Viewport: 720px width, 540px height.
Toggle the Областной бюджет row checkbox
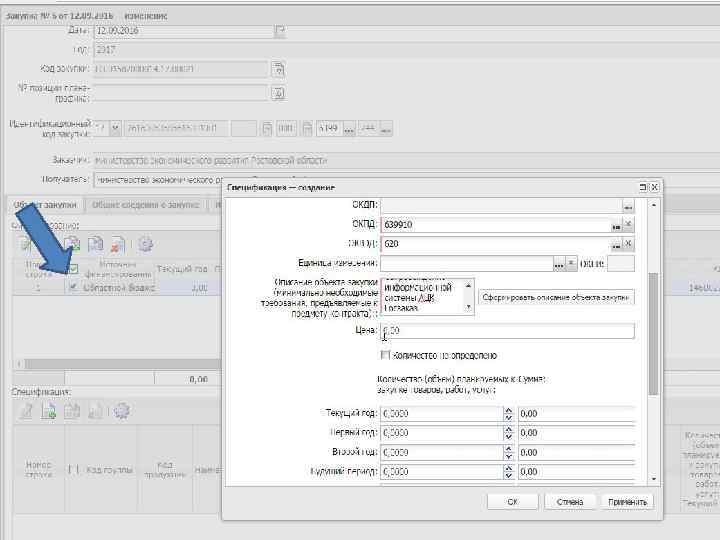point(73,287)
